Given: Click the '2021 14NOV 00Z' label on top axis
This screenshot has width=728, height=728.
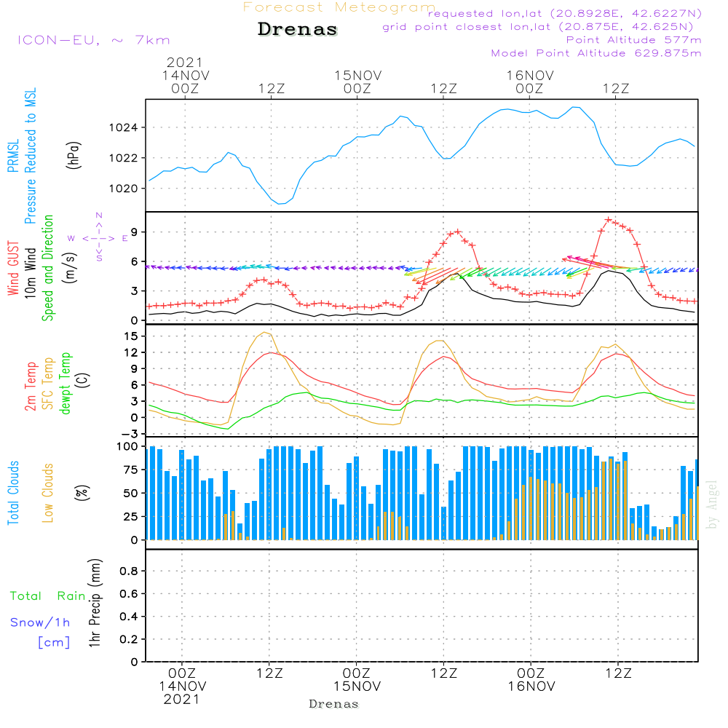Looking at the screenshot, I should [x=185, y=75].
